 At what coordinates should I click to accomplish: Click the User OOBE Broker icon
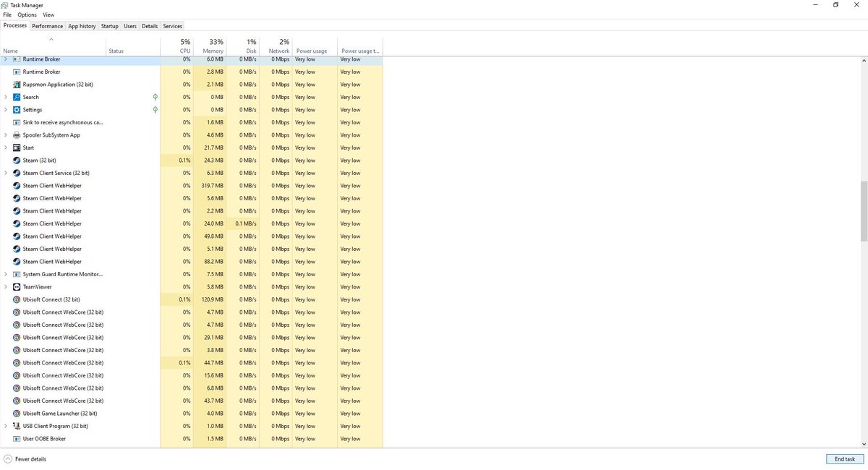17,439
